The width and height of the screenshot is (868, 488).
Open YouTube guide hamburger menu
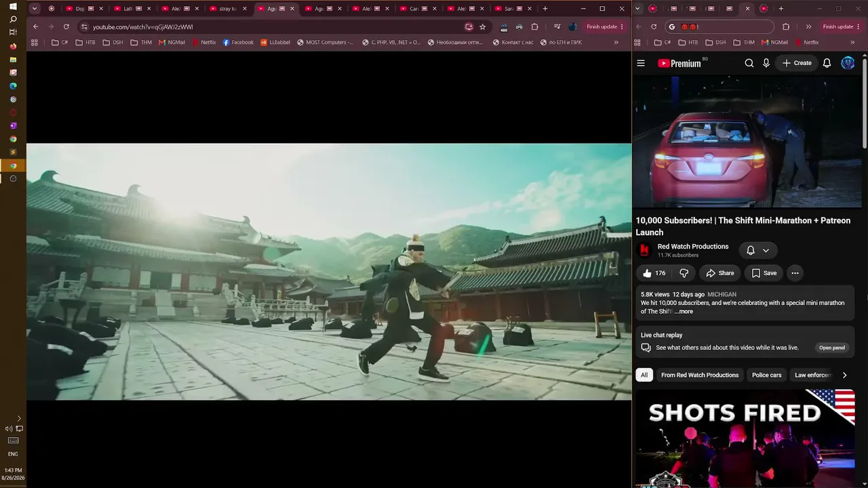641,63
